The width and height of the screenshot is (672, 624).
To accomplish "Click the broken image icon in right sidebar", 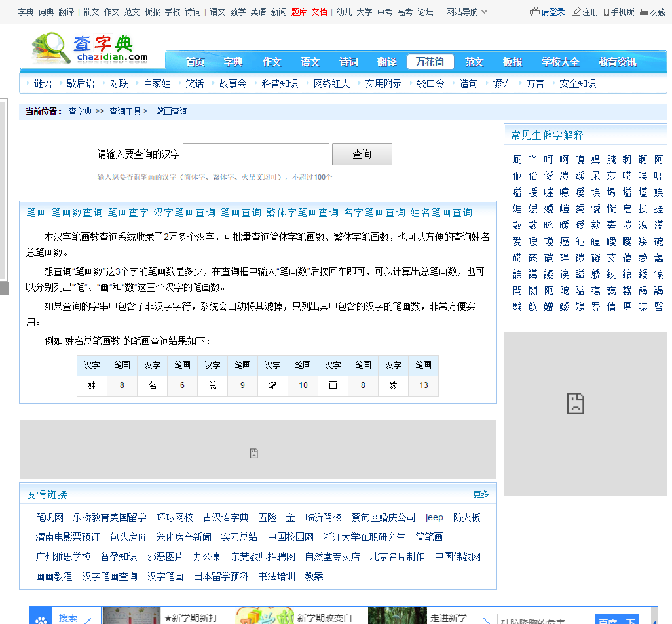I will [x=575, y=403].
